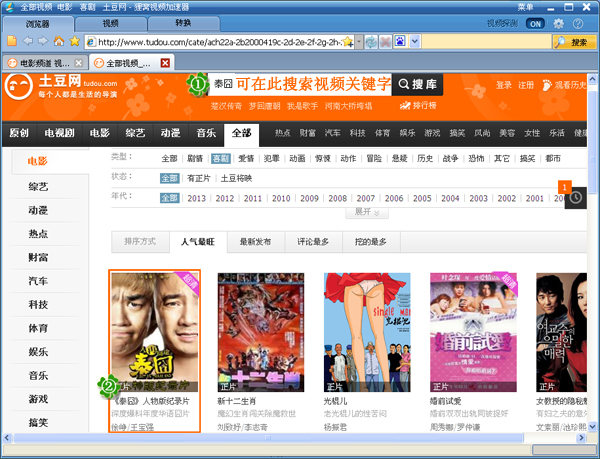Screen dimensions: 600x459
Task: Sort by 人气最旺
Action: pos(198,242)
